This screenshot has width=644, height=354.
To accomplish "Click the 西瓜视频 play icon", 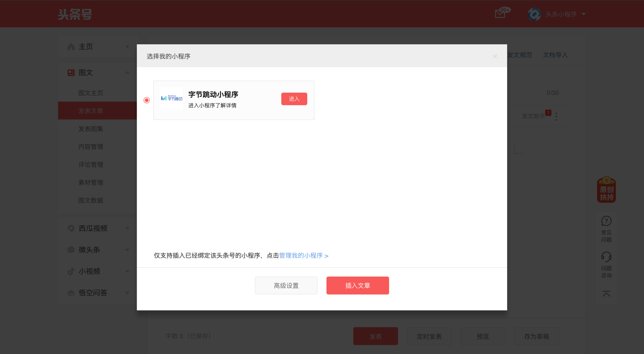I will point(71,228).
